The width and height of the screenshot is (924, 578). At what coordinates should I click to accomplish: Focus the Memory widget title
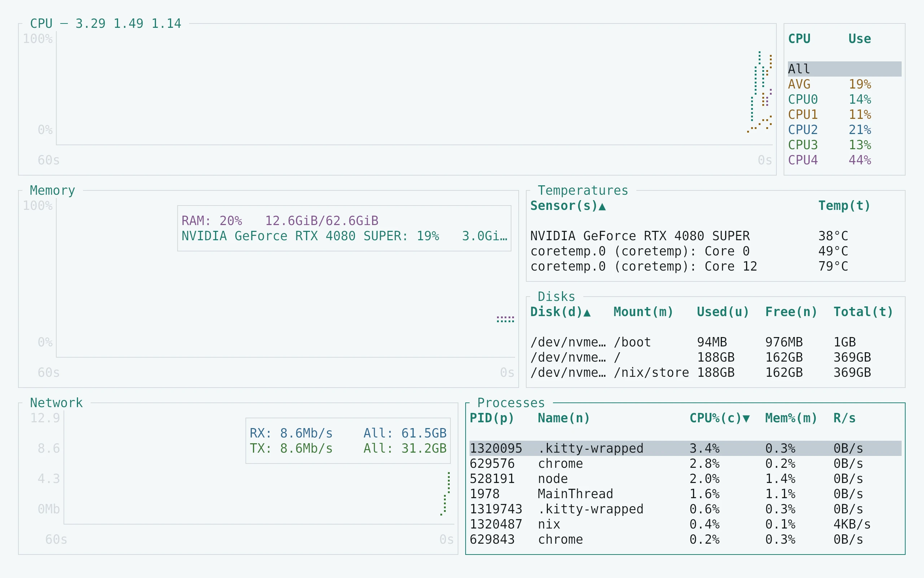tap(53, 190)
